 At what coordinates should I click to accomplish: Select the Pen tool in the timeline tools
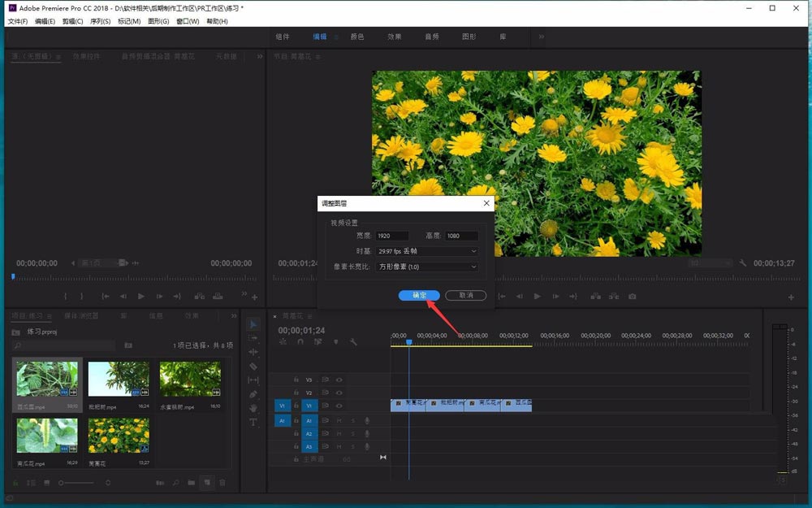[253, 393]
